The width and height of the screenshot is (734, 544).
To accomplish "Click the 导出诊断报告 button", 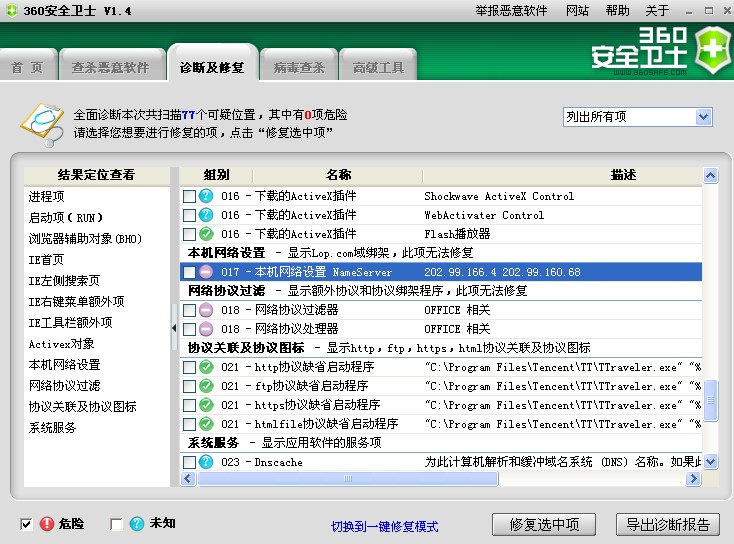I will (x=668, y=524).
